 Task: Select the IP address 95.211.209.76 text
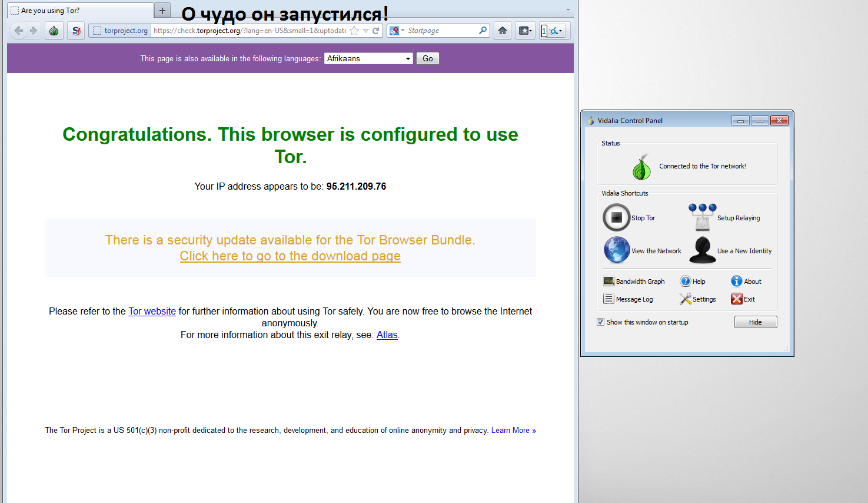(x=356, y=186)
